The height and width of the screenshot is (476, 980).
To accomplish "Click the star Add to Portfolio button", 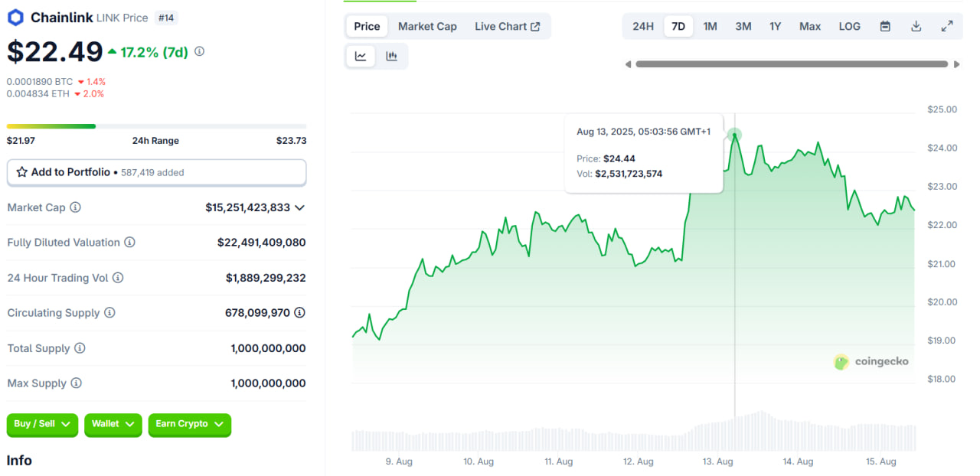I will point(156,172).
